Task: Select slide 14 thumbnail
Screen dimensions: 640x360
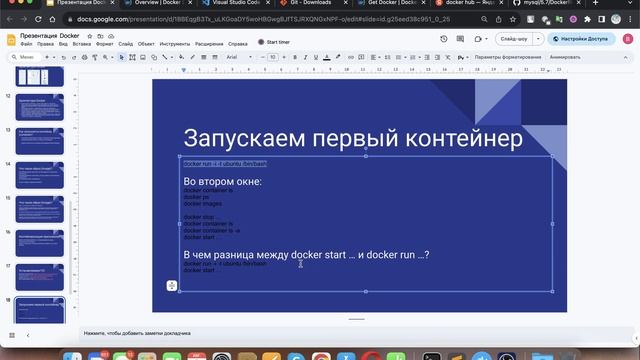Action: point(40,175)
